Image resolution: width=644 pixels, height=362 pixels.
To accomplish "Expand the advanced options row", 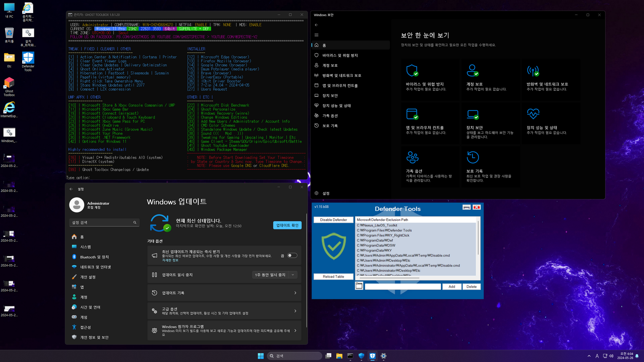I will tap(224, 311).
